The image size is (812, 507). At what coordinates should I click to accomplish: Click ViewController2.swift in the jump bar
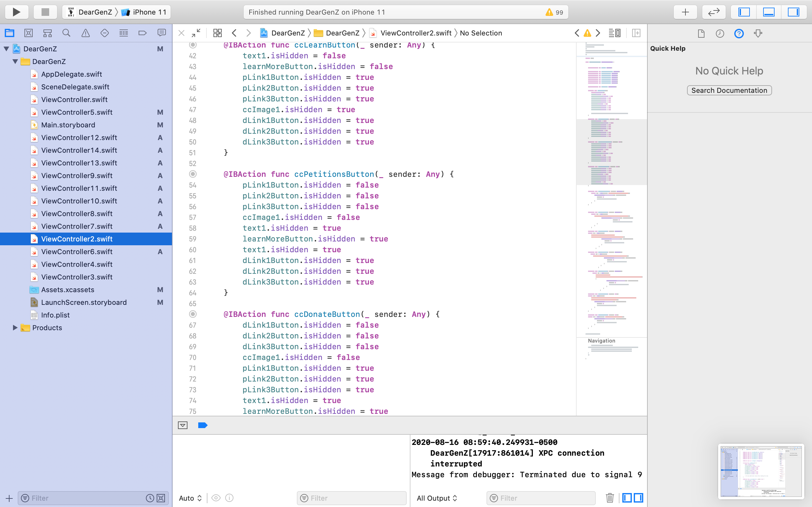(416, 33)
